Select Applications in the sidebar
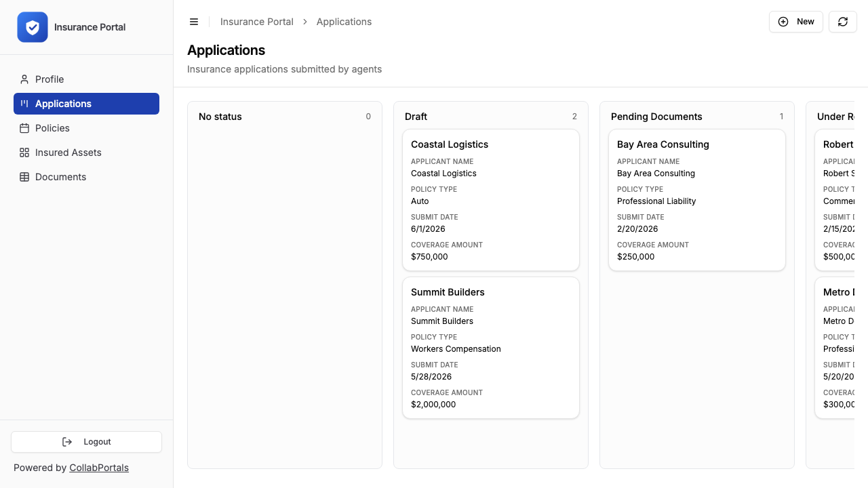Screen dimensions: 868x488 click(x=86, y=104)
